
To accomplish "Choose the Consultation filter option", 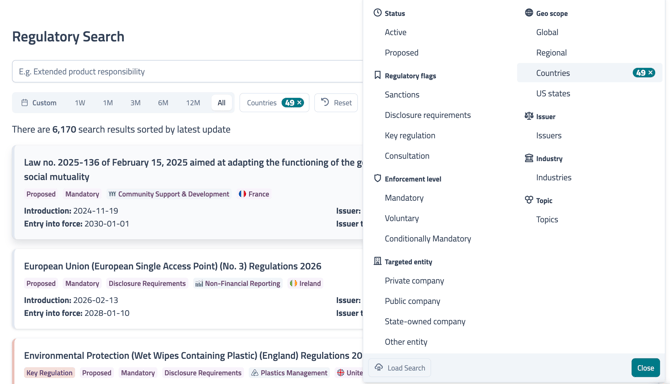I will tap(407, 156).
